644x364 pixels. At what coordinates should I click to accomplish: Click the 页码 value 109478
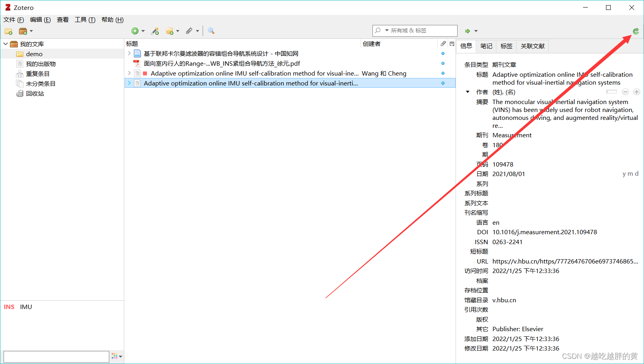pos(503,164)
